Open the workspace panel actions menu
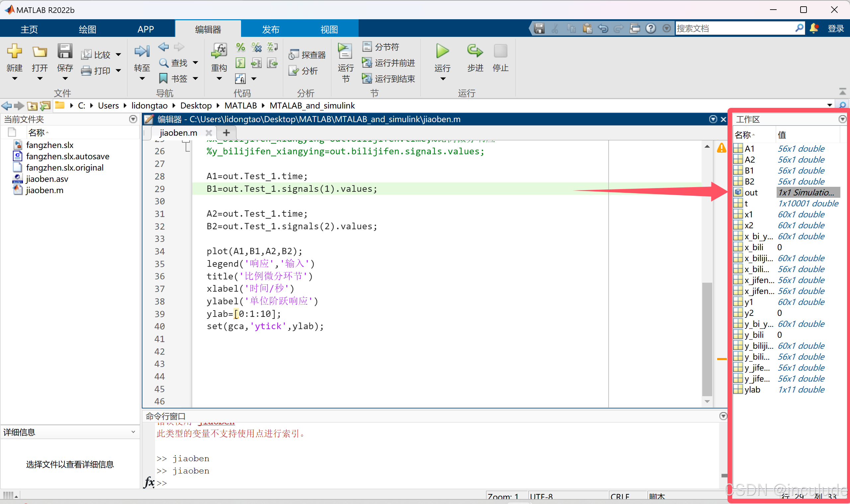 tap(842, 119)
